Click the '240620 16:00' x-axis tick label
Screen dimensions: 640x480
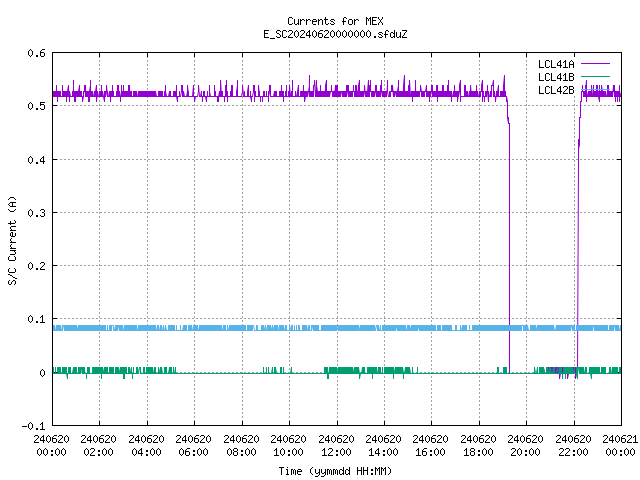430,445
